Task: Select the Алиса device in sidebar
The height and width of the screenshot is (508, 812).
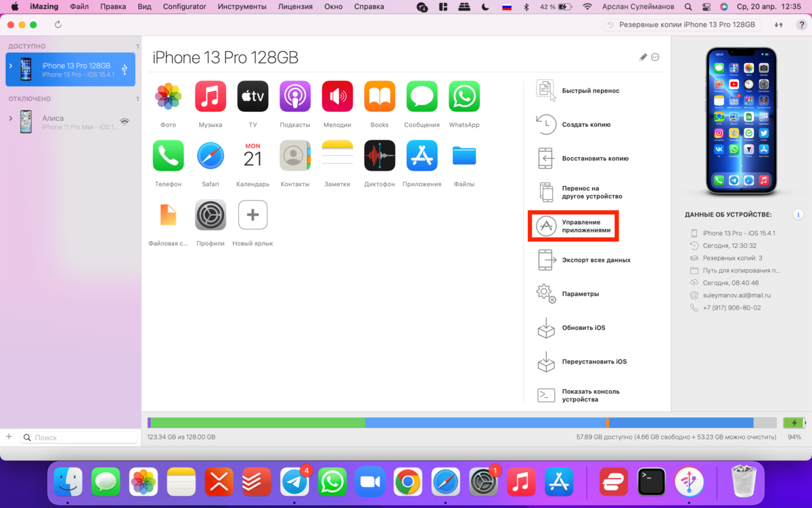Action: 70,122
